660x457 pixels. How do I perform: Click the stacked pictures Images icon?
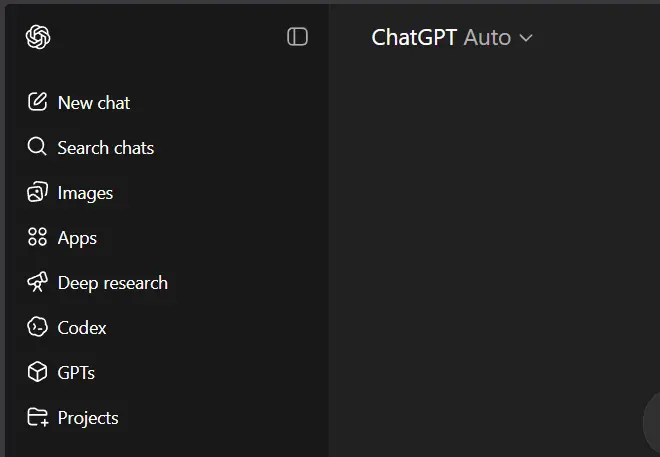tap(37, 192)
